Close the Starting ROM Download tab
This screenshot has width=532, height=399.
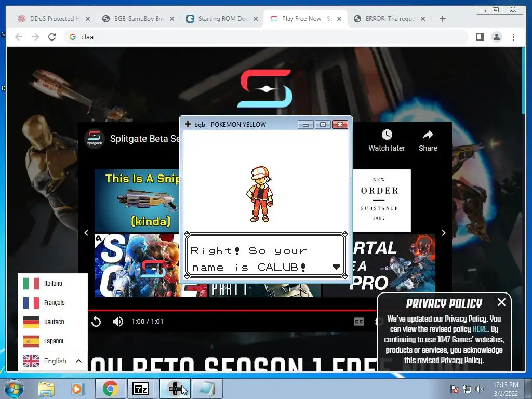point(256,19)
